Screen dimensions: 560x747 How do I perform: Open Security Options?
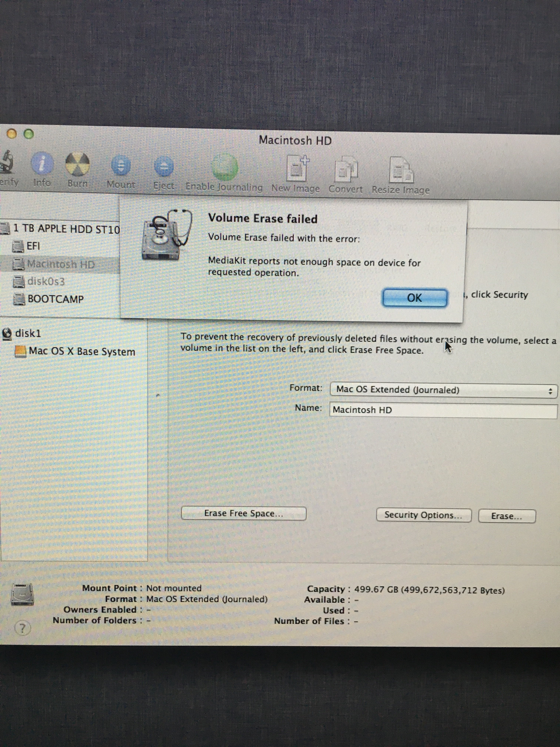coord(424,515)
